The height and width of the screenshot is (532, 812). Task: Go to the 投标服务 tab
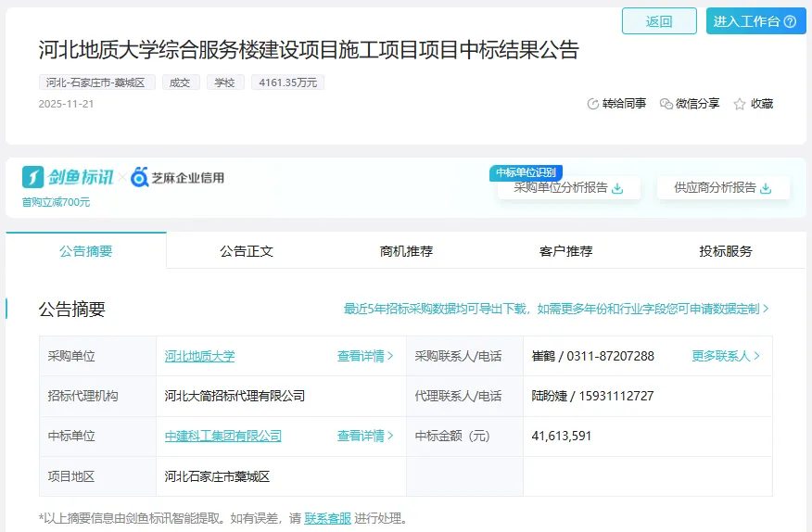tap(726, 251)
